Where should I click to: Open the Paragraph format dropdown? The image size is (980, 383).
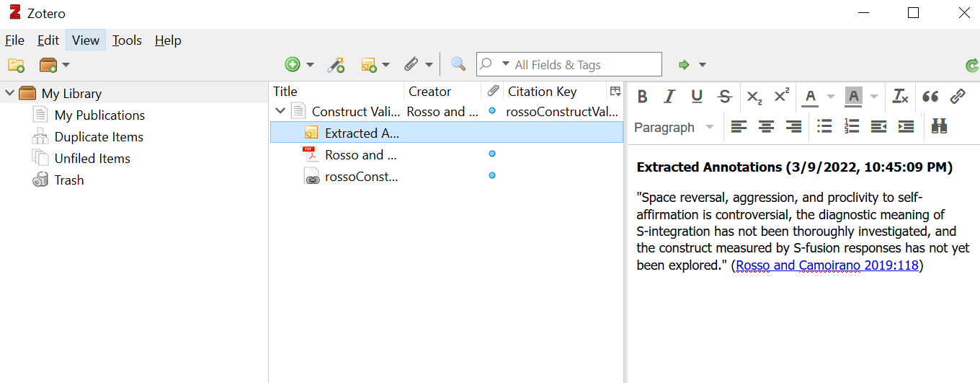[674, 127]
